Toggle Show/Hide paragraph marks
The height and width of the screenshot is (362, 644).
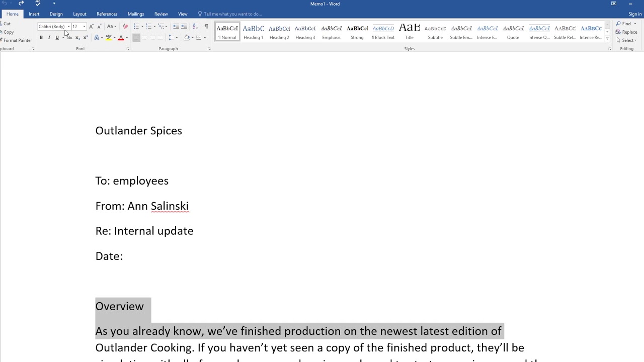(206, 26)
